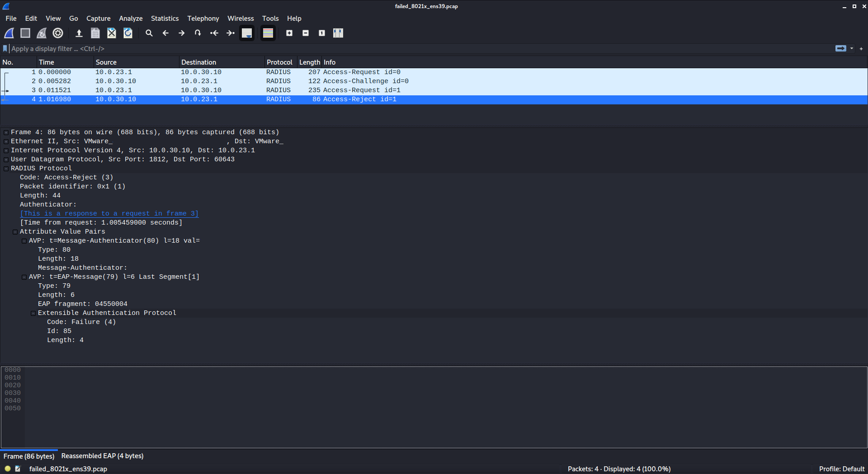Follow the response to frame 3 link

pyautogui.click(x=109, y=213)
